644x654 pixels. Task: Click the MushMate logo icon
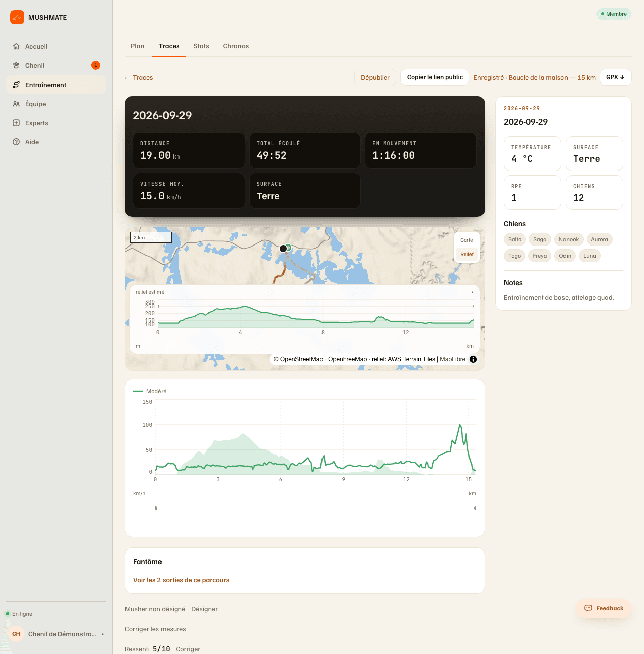point(17,17)
